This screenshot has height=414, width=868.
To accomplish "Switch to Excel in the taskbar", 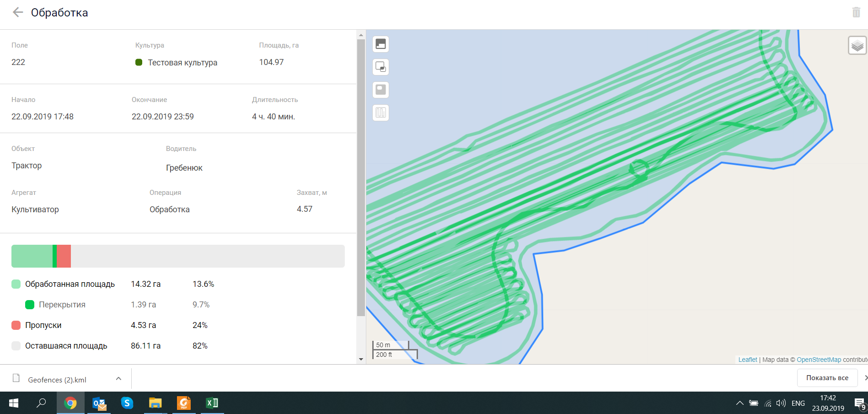I will point(212,403).
